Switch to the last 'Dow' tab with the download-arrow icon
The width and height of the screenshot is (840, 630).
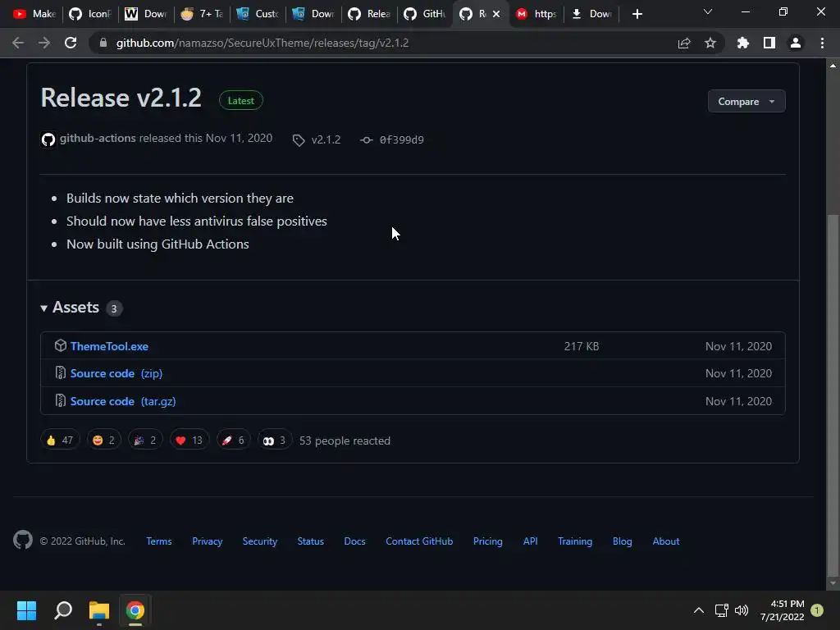click(x=592, y=14)
